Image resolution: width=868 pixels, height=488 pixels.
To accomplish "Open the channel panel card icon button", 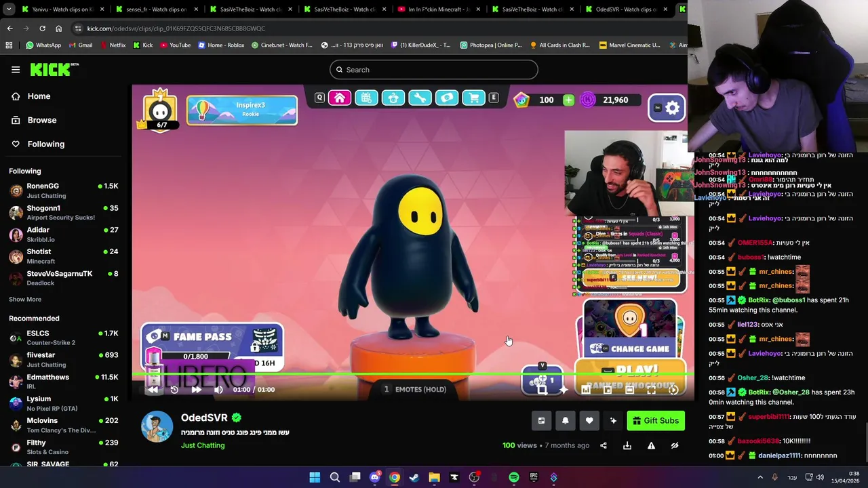I will [541, 421].
